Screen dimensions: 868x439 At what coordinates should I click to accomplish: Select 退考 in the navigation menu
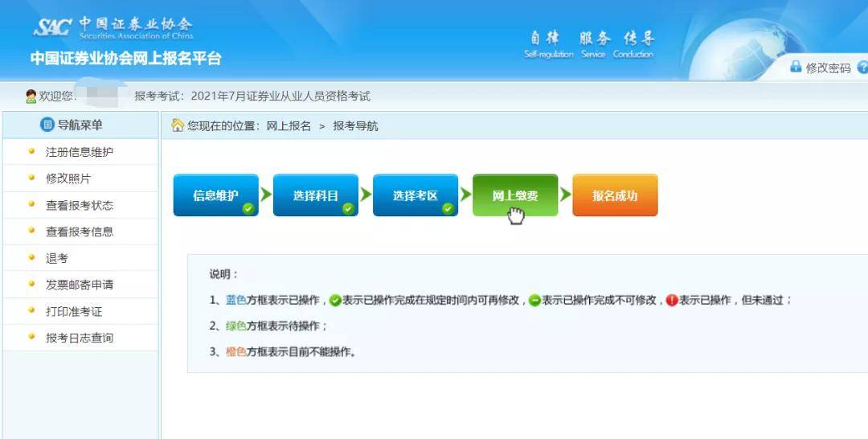(x=57, y=258)
